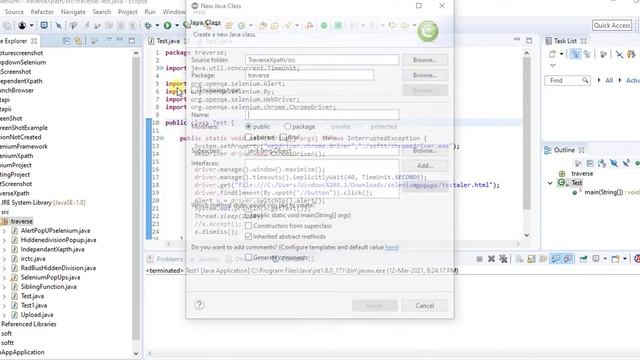Click Browse button next to Source folder
The image size is (640, 360).
[x=425, y=60]
